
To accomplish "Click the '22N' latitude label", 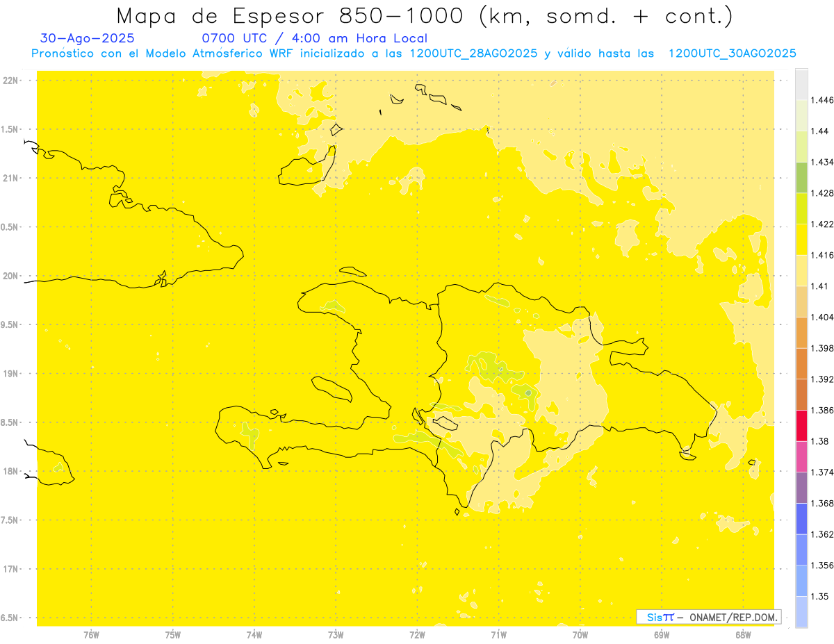I will tap(11, 80).
